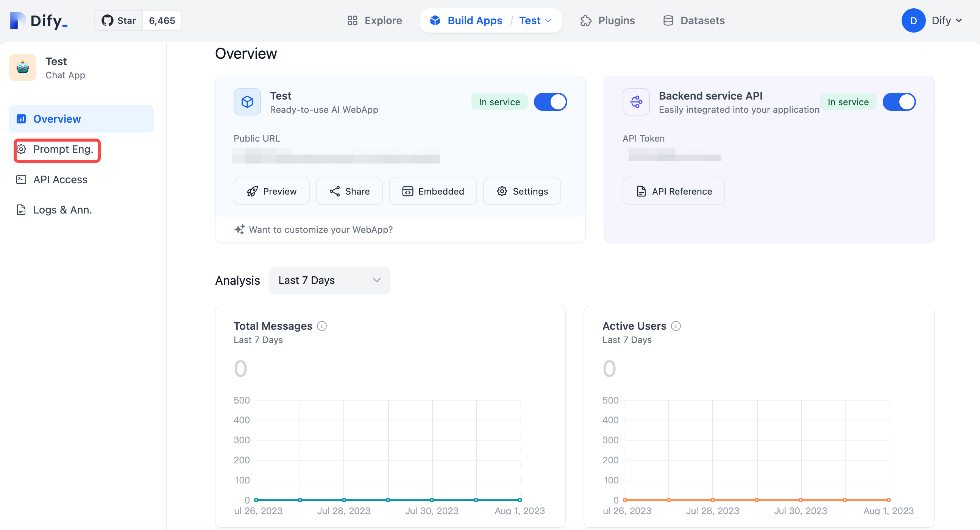Toggle the Test WebApp service switch

550,102
